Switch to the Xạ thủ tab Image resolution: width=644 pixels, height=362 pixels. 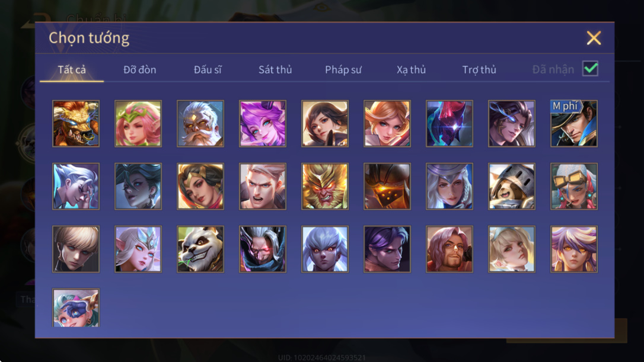pyautogui.click(x=411, y=70)
